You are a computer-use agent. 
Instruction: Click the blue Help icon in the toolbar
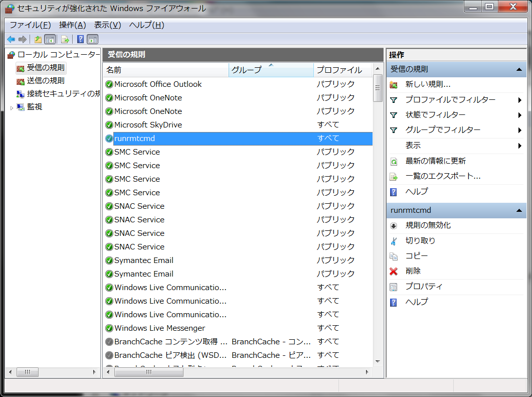pos(80,39)
